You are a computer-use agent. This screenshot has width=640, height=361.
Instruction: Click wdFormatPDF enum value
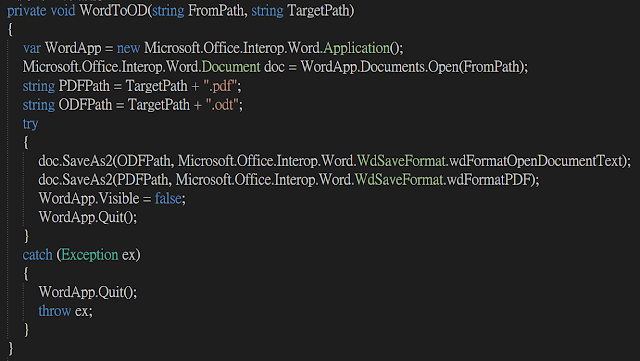pyautogui.click(x=489, y=180)
